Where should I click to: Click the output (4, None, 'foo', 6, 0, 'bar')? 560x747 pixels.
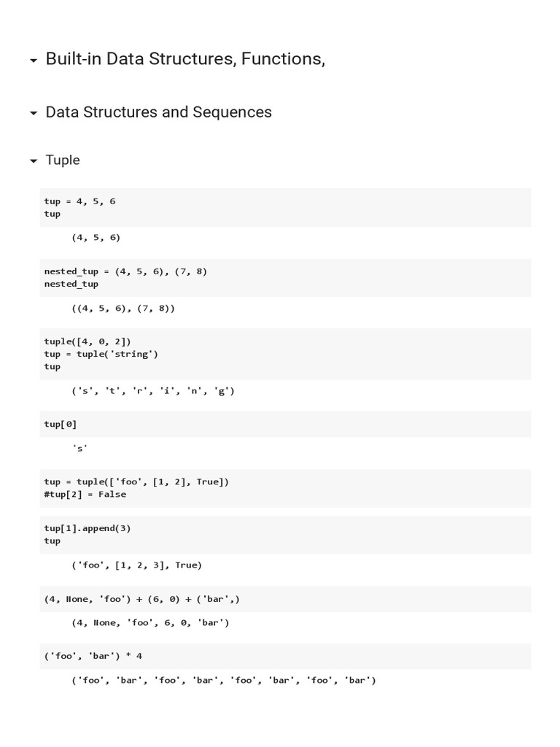[x=150, y=623]
